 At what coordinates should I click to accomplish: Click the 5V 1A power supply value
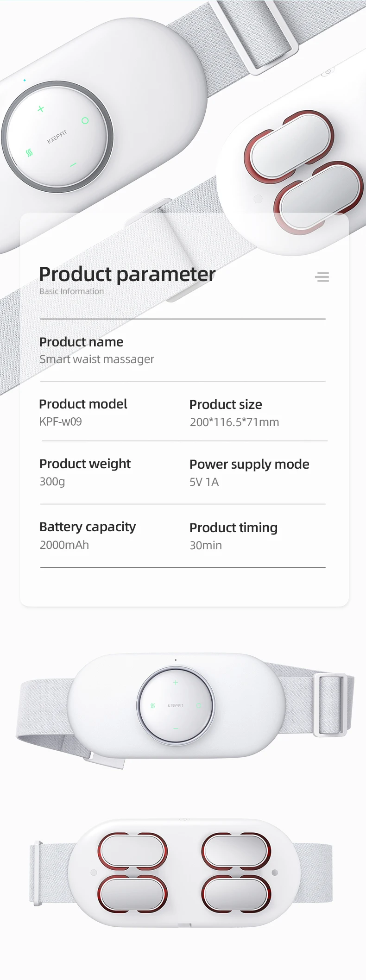204,482
